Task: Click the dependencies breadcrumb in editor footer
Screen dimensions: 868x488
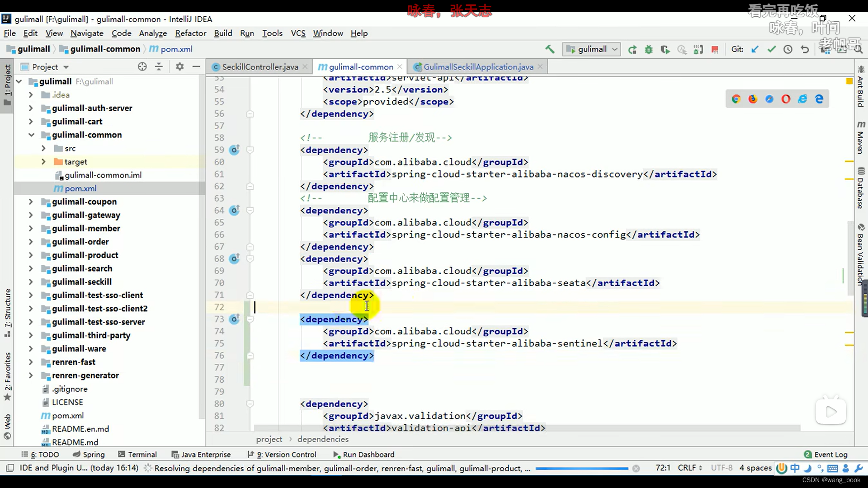Action: click(323, 439)
